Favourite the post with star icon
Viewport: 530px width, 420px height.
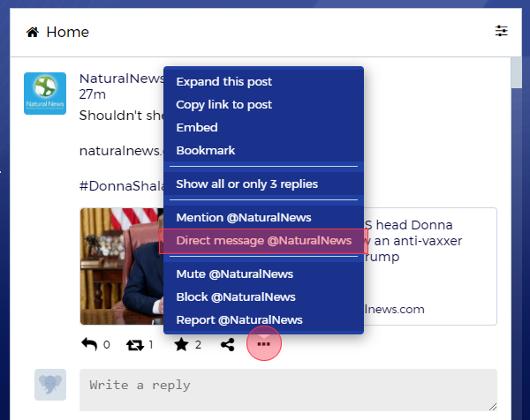tap(181, 345)
